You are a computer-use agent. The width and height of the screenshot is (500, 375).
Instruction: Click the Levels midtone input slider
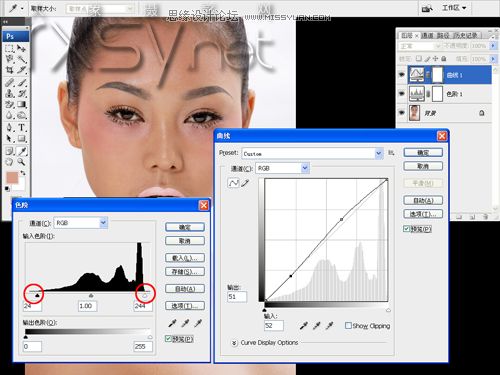pyautogui.click(x=91, y=295)
